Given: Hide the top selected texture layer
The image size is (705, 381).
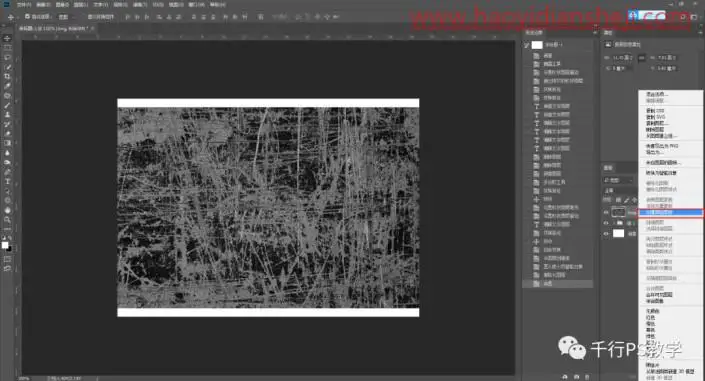Looking at the screenshot, I should (x=606, y=212).
